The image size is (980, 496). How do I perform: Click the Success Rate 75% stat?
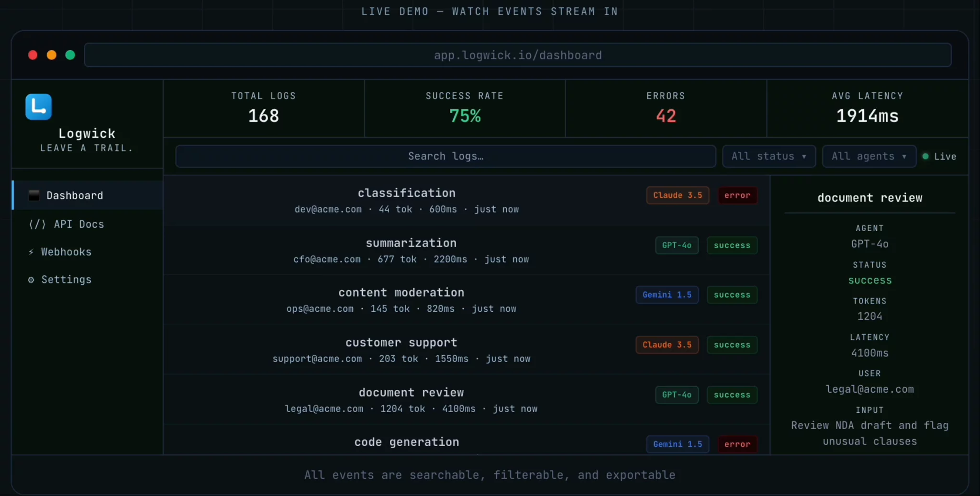click(465, 109)
